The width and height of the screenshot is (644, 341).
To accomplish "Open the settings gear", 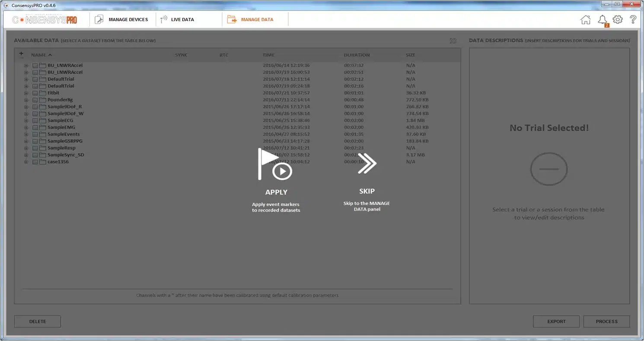I will coord(618,19).
